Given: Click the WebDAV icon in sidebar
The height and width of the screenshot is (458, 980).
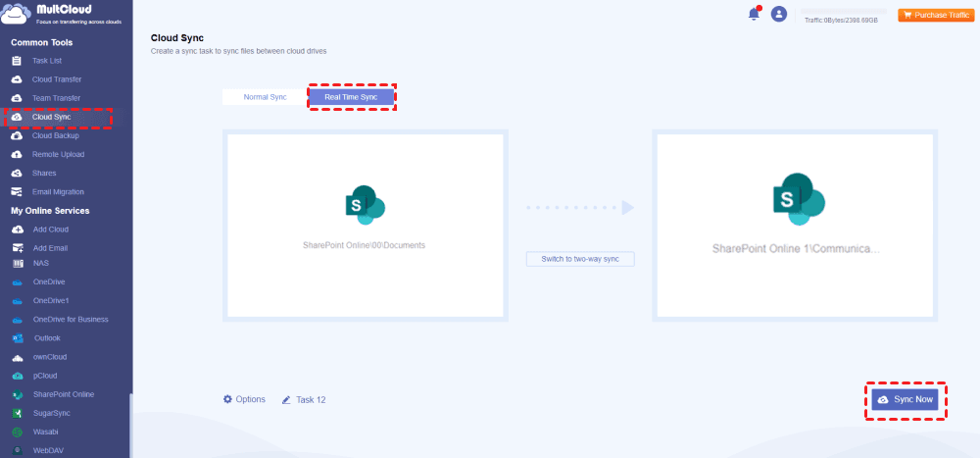Looking at the screenshot, I should (x=18, y=450).
